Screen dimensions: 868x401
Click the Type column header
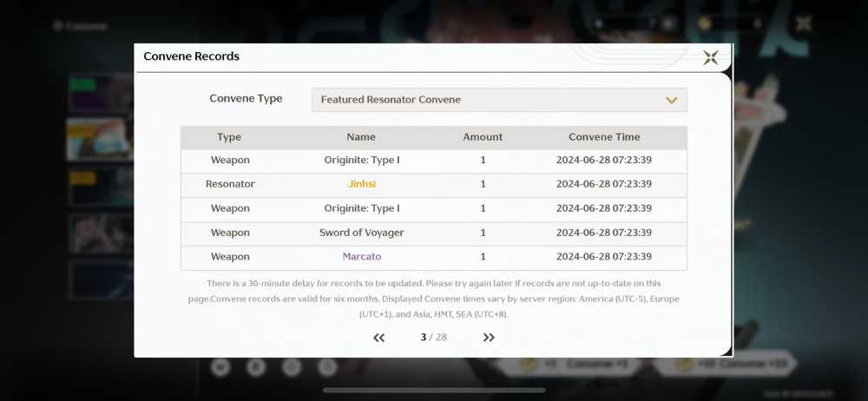coord(229,137)
